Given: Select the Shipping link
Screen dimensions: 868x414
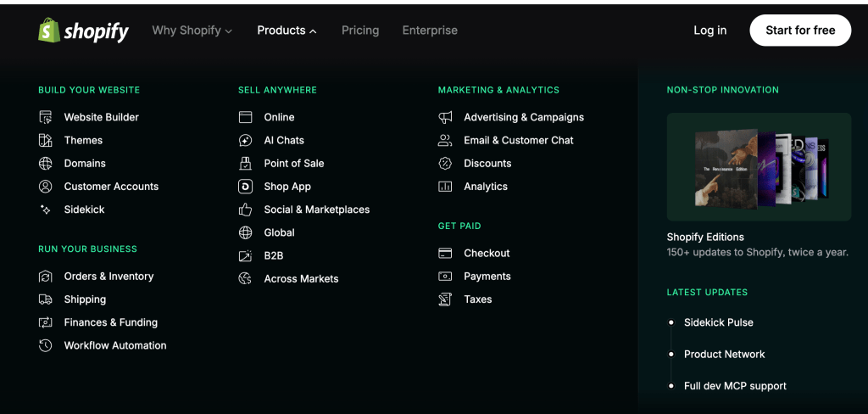Looking at the screenshot, I should coord(85,299).
